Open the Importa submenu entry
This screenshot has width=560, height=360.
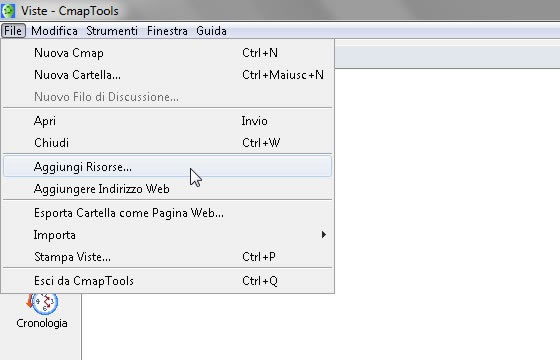click(168, 235)
